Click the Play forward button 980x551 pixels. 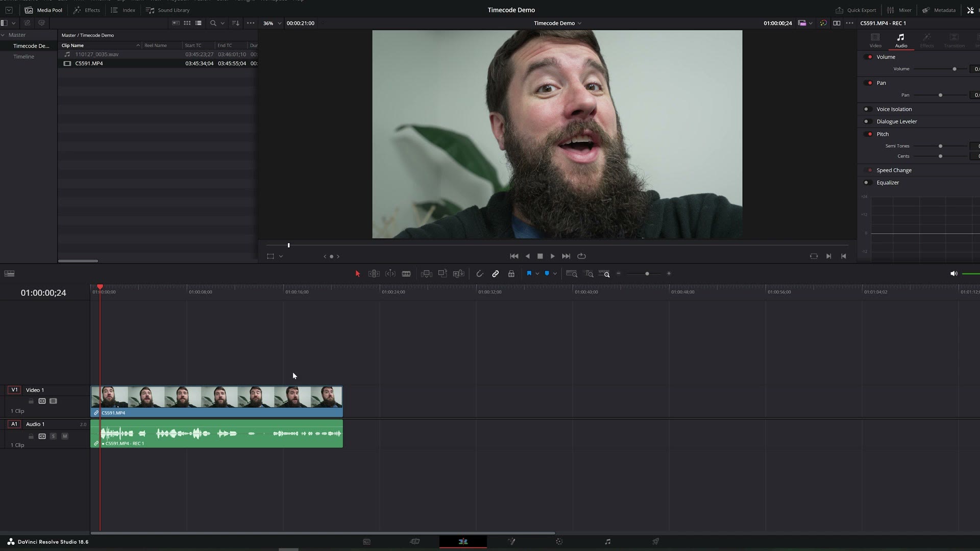(x=552, y=256)
